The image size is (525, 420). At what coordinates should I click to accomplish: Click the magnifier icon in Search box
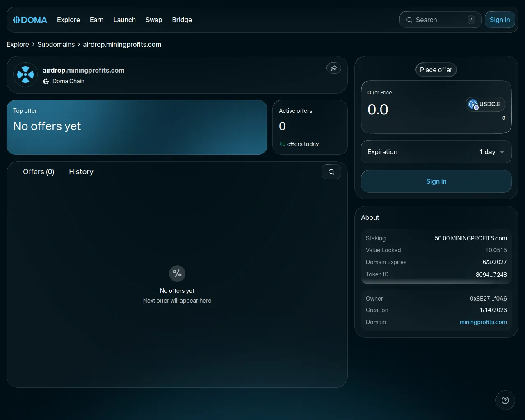coord(409,20)
